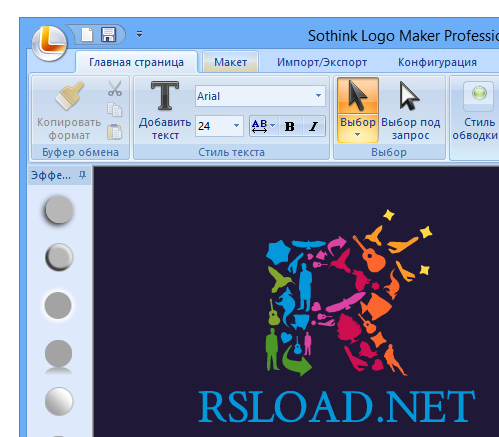
Task: Select the RSLOAD.NET text on canvas
Action: click(337, 407)
